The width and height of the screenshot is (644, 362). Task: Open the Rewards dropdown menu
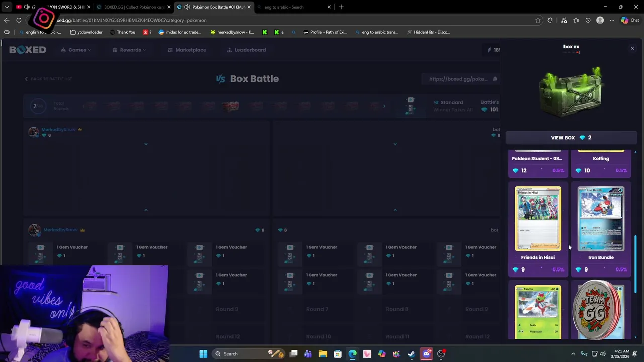[x=129, y=50]
